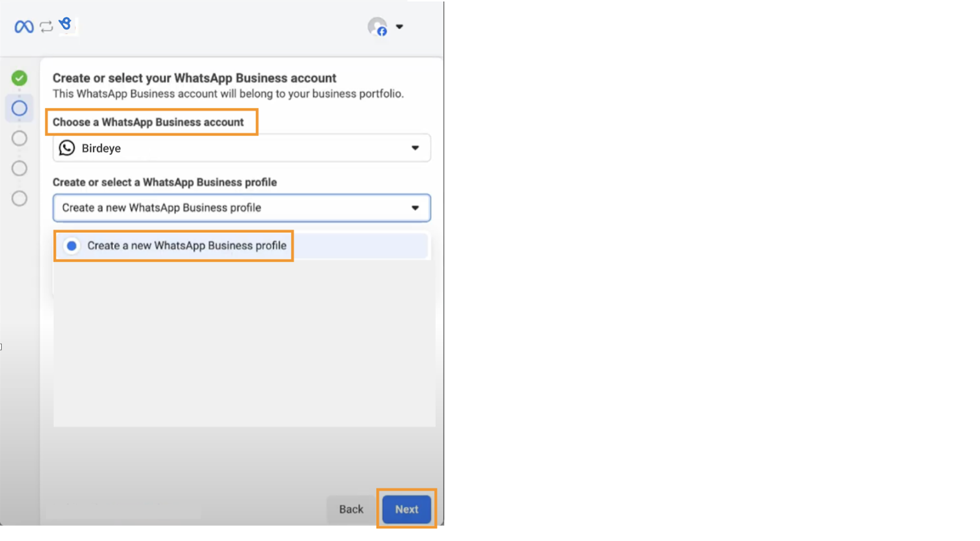The image size is (980, 541).
Task: Click the 'This WhatsApp Business account will belong' text
Action: (228, 94)
